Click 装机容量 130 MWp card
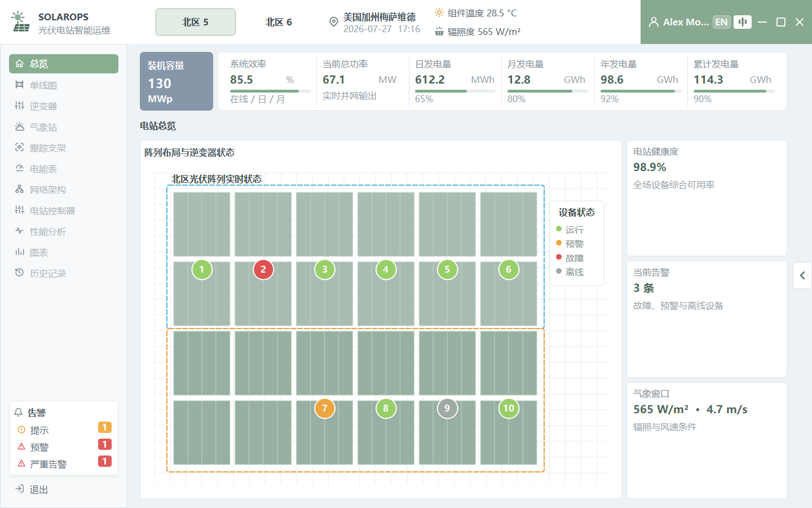The height and width of the screenshot is (508, 812). pyautogui.click(x=176, y=81)
